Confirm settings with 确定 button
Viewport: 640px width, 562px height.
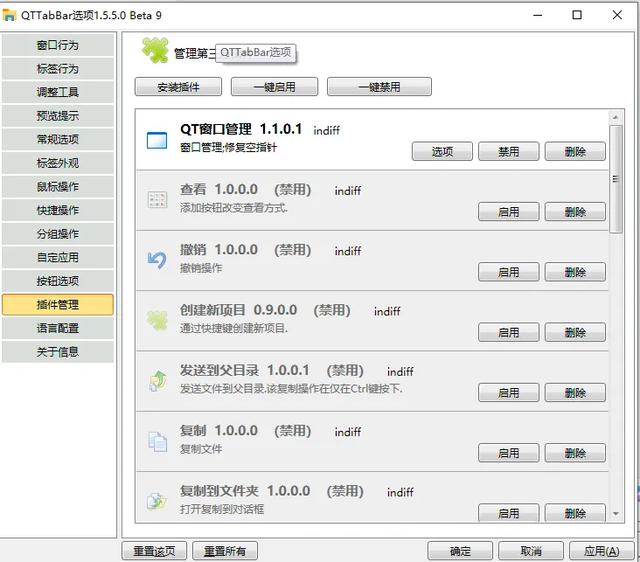(460, 551)
